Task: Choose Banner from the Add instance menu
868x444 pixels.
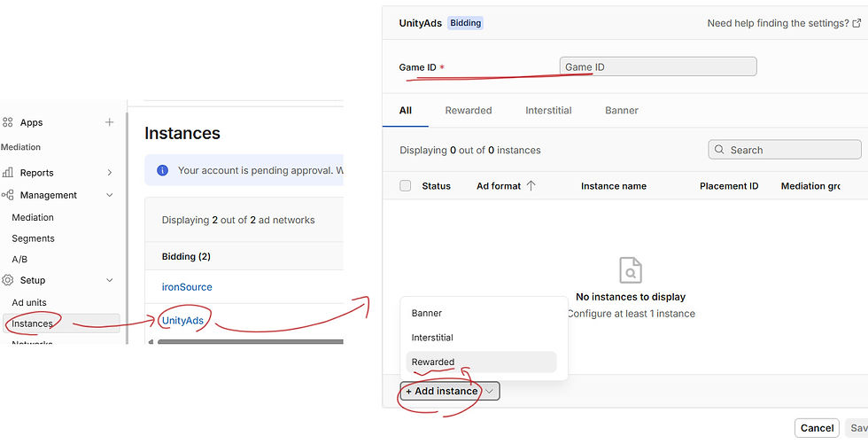Action: 481,314
